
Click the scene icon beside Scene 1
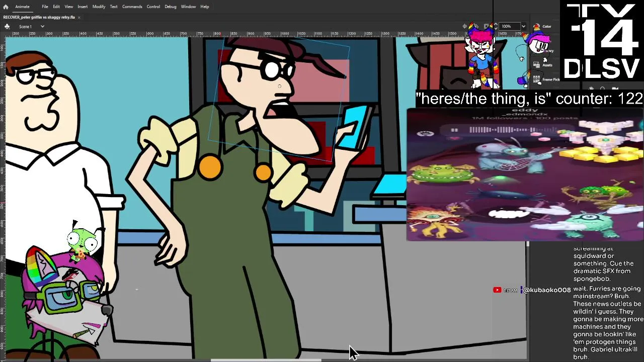tap(7, 26)
